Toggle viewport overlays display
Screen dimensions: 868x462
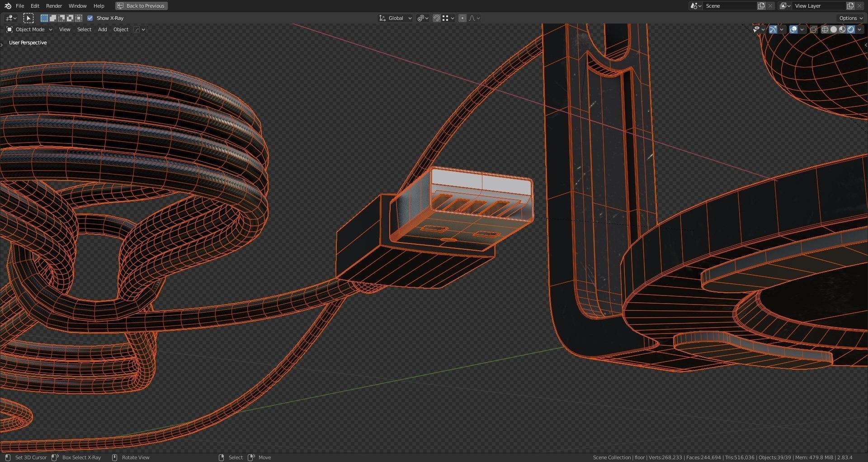793,29
